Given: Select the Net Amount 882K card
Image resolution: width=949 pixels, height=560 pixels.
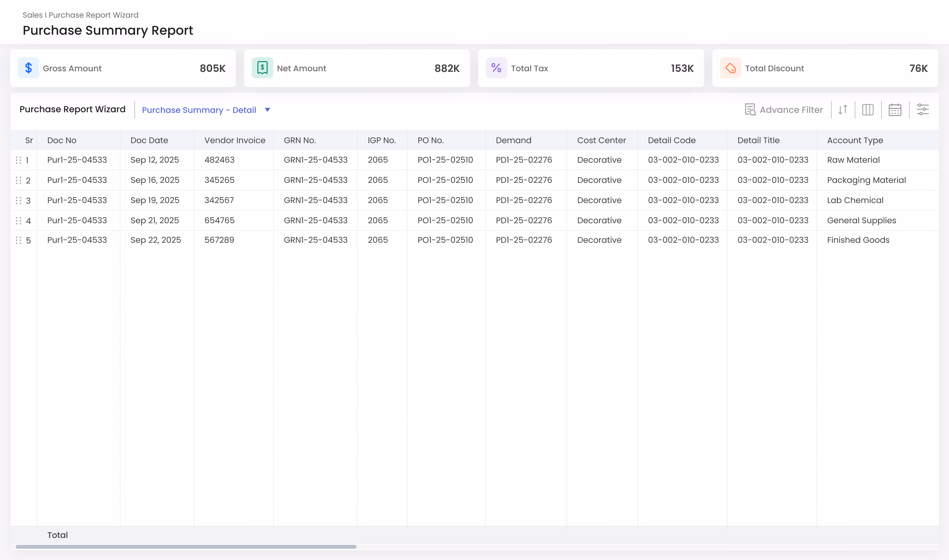Looking at the screenshot, I should point(357,68).
